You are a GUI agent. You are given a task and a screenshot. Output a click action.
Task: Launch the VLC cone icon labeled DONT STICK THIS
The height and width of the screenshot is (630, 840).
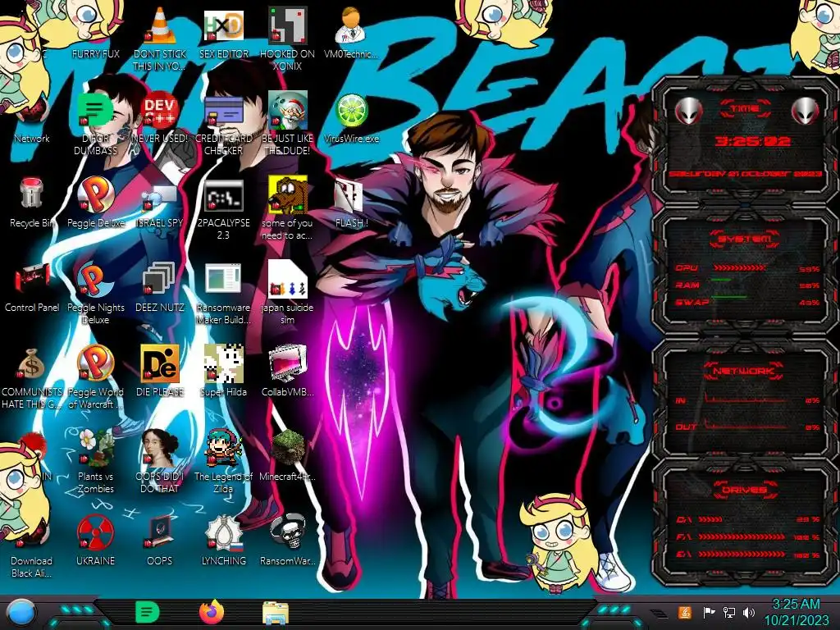pyautogui.click(x=160, y=25)
